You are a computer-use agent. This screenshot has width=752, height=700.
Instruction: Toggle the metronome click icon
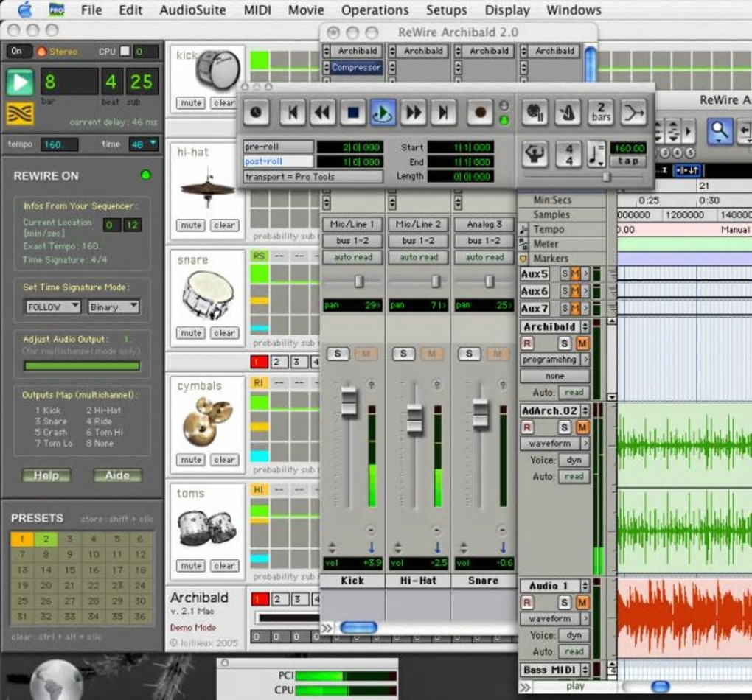click(567, 113)
